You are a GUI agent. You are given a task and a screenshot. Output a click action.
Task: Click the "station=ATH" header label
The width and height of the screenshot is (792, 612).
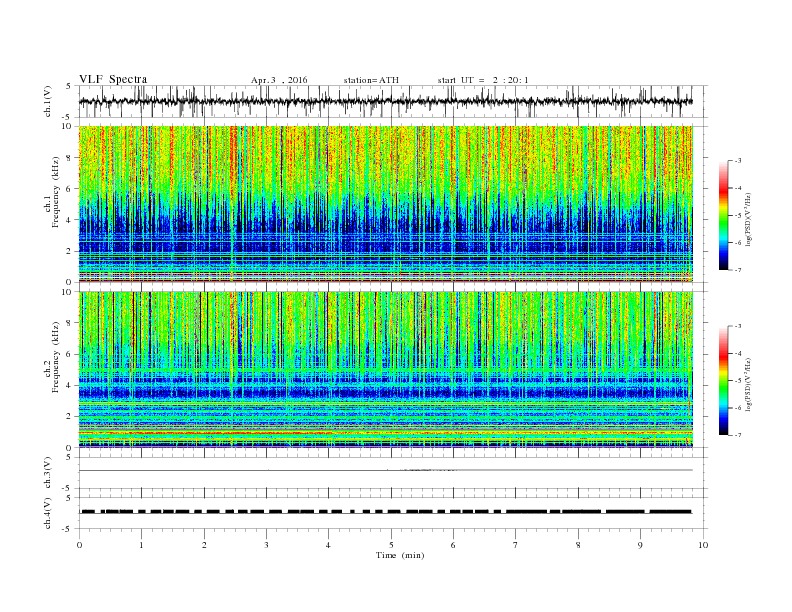[x=371, y=80]
